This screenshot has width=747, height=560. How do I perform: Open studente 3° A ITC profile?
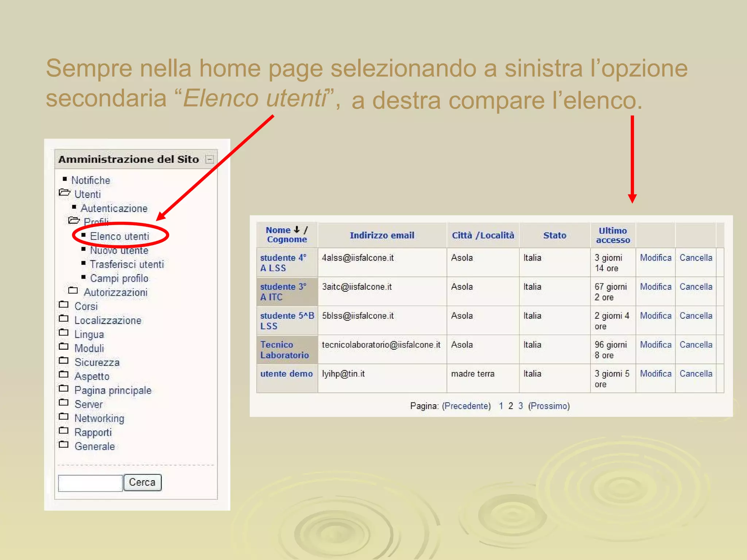click(283, 292)
